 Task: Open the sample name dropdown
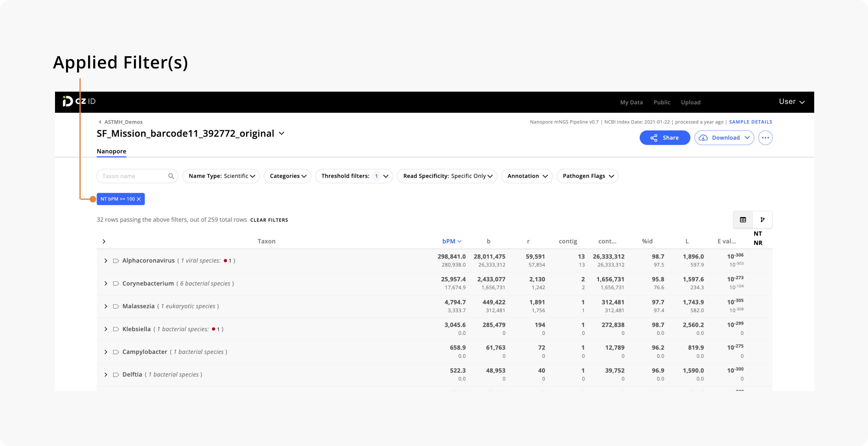[x=282, y=133]
